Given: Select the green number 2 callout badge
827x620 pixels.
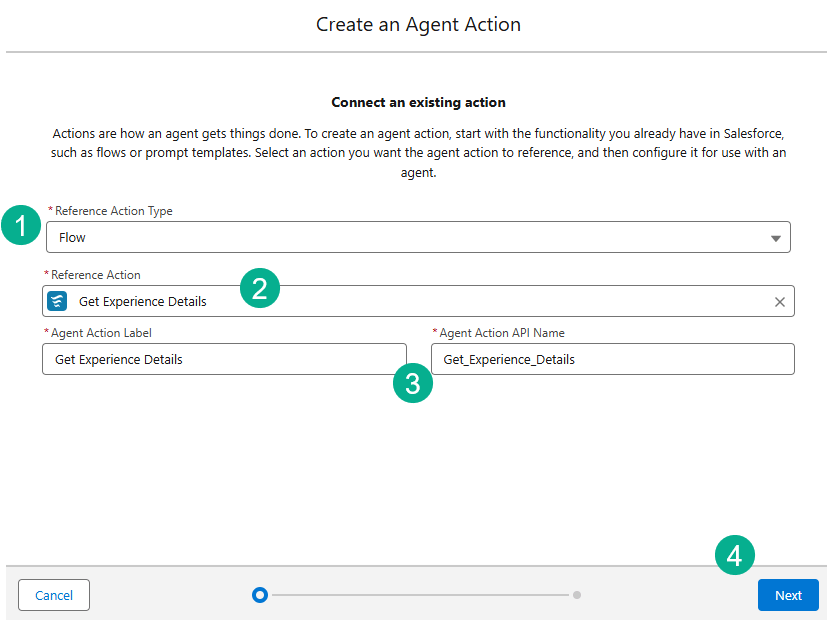Looking at the screenshot, I should pos(259,290).
